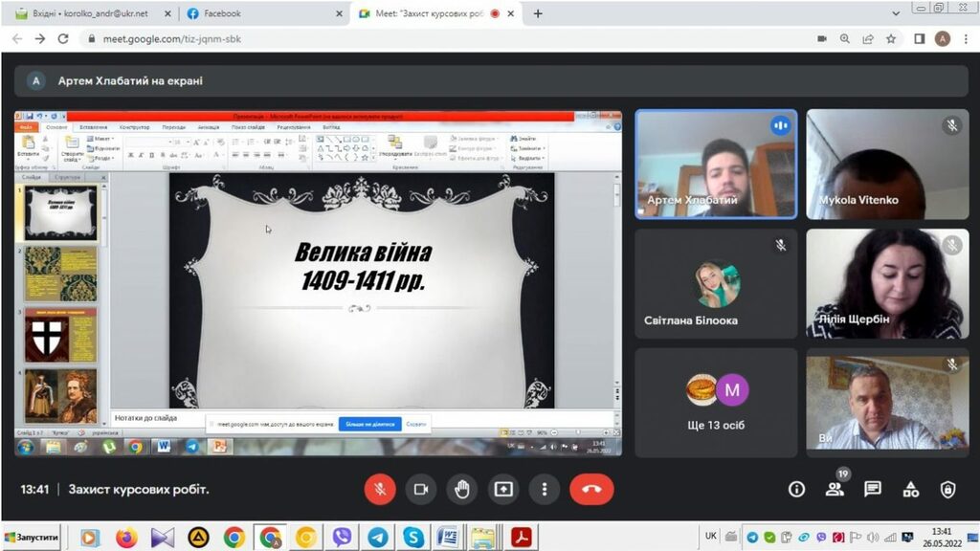Open the tab search chevron dropdown
980x551 pixels.
(x=895, y=13)
